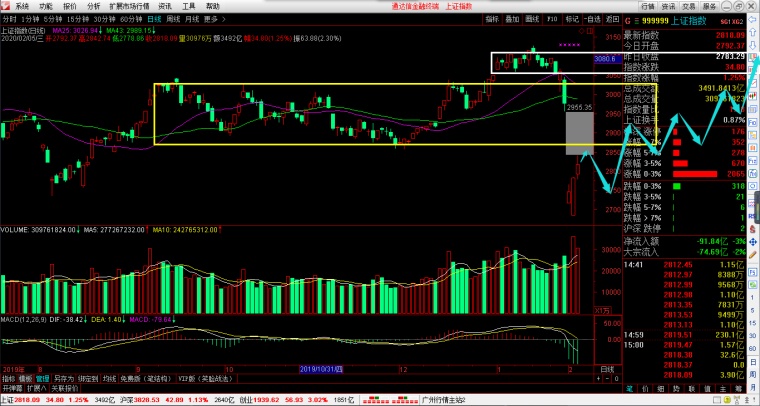Open the 扩展市场行情 menu
This screenshot has height=406, width=760.
point(129,6)
